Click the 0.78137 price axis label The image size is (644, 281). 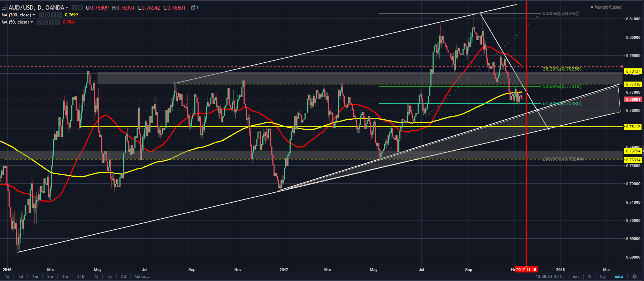[633, 71]
